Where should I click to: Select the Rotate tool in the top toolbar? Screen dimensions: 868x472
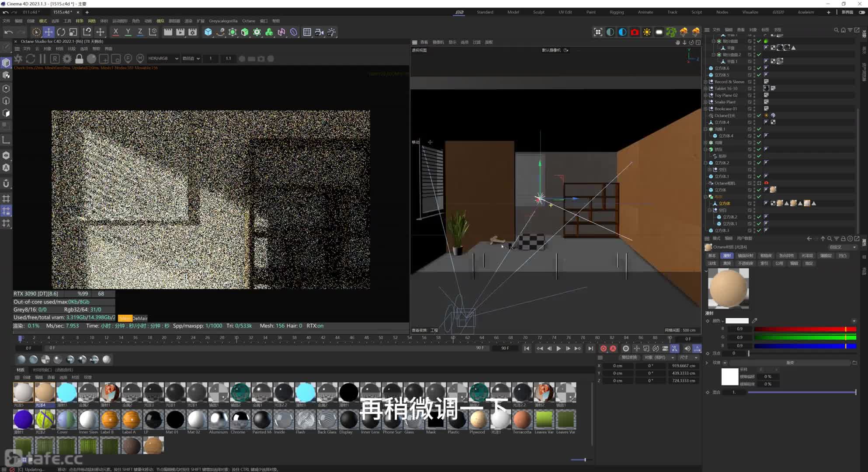tap(61, 32)
